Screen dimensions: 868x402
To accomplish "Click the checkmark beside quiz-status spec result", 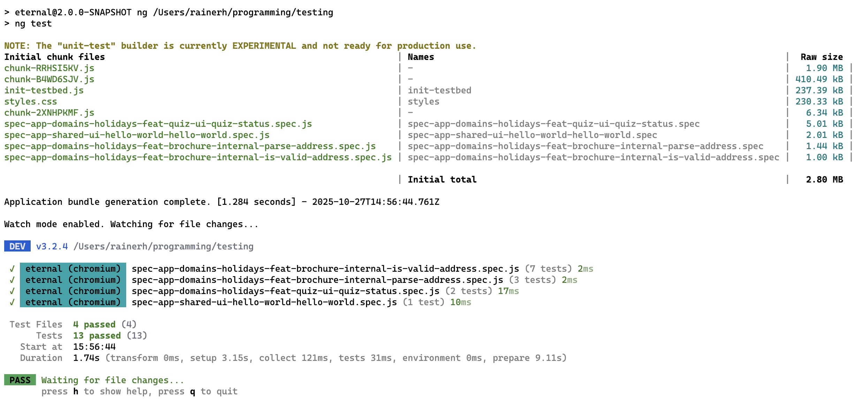I will click(12, 291).
